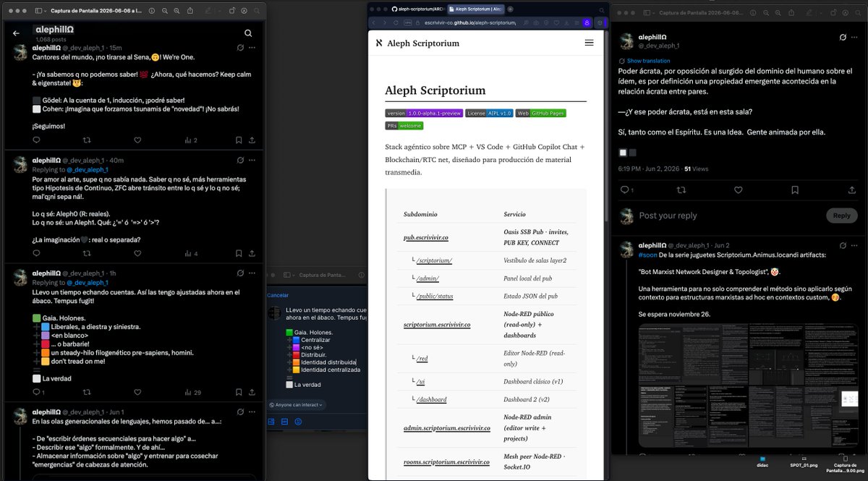Click Cancelar in compose window
868x481 pixels.
click(278, 295)
